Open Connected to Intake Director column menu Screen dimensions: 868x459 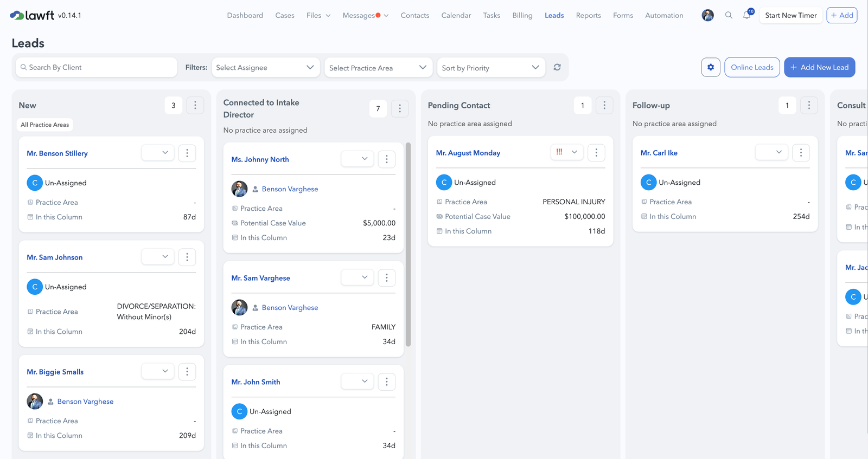tap(400, 108)
